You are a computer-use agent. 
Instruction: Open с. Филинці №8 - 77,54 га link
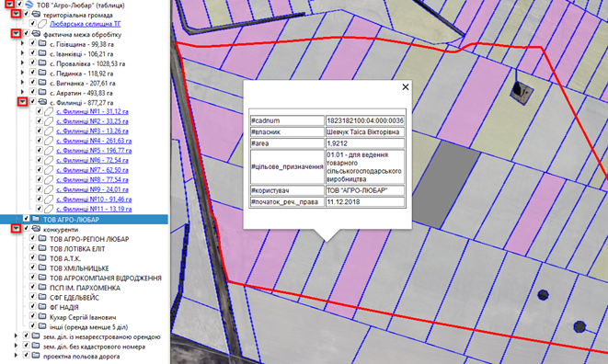coord(92,180)
